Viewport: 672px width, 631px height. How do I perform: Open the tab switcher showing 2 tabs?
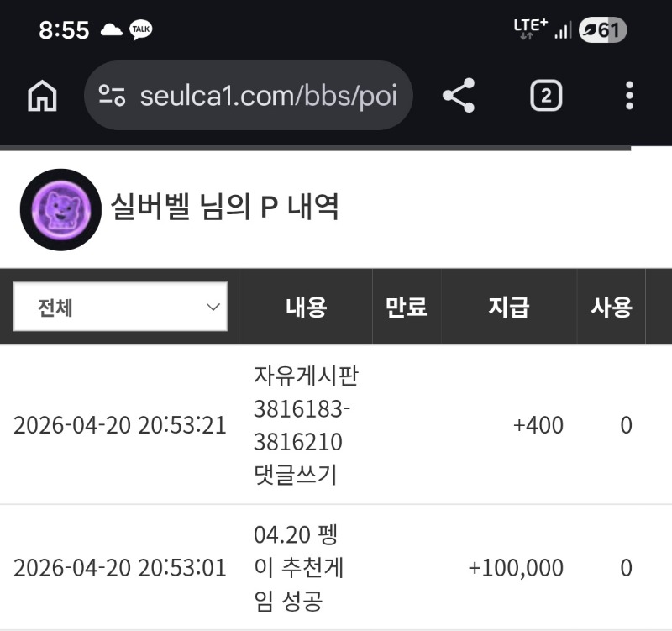pyautogui.click(x=545, y=96)
